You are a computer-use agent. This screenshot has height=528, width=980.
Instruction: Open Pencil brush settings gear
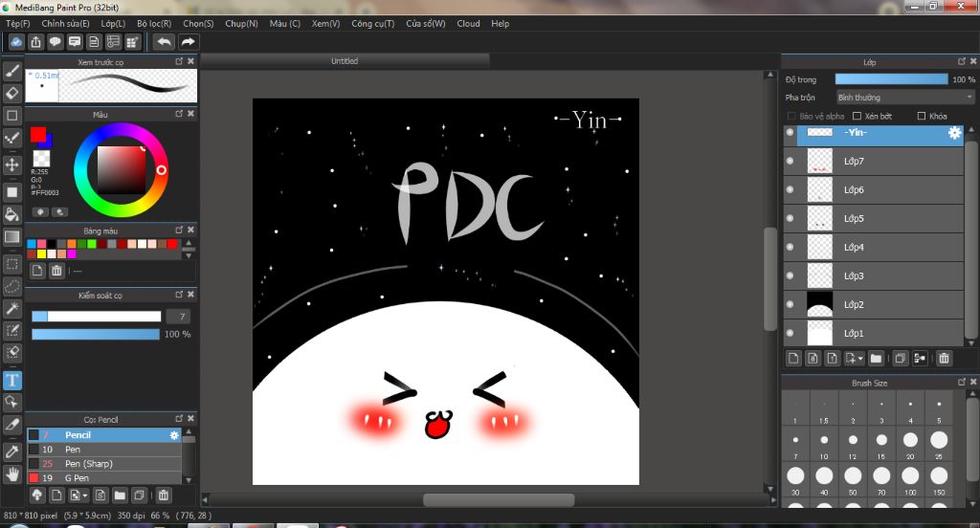pos(174,435)
